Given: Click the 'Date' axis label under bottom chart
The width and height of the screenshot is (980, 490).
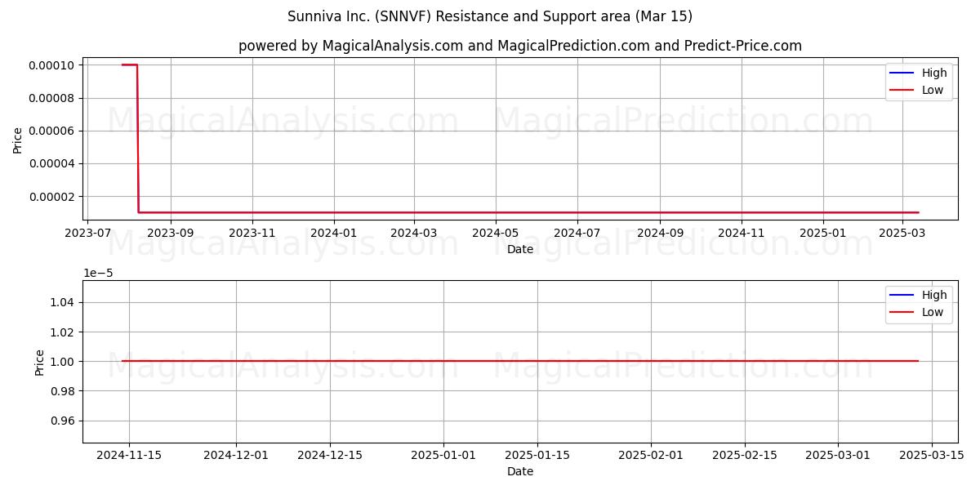Looking at the screenshot, I should tap(520, 471).
